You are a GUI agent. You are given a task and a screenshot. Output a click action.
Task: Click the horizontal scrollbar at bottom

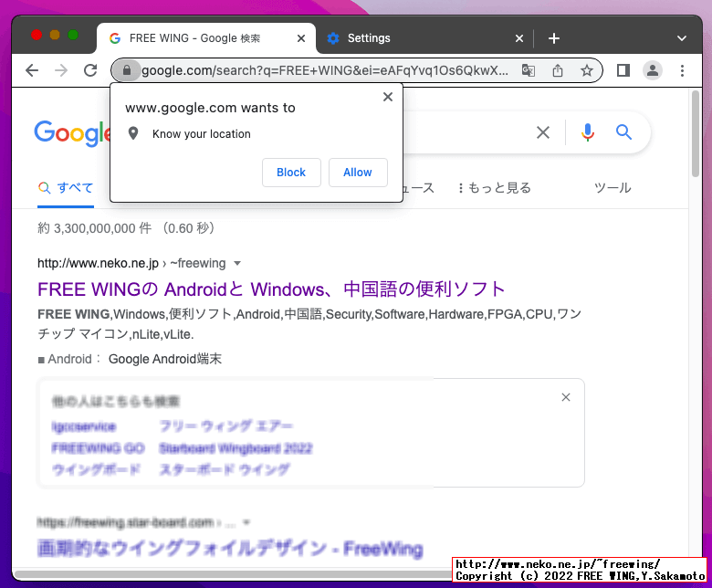click(234, 574)
